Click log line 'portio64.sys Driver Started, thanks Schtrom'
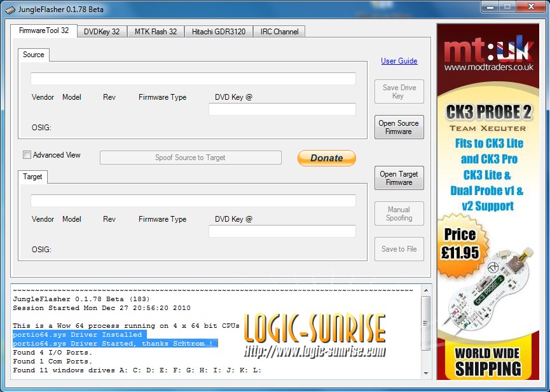Screen dimensions: 550x392 tap(113, 343)
